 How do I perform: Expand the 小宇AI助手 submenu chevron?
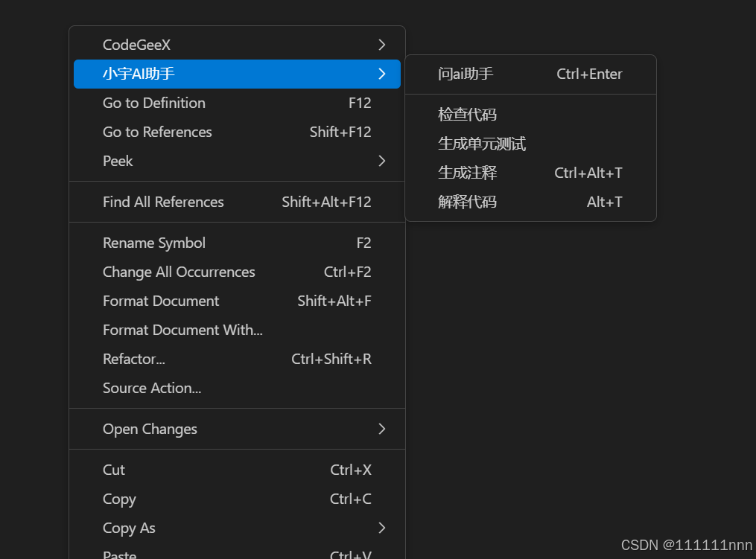click(381, 74)
